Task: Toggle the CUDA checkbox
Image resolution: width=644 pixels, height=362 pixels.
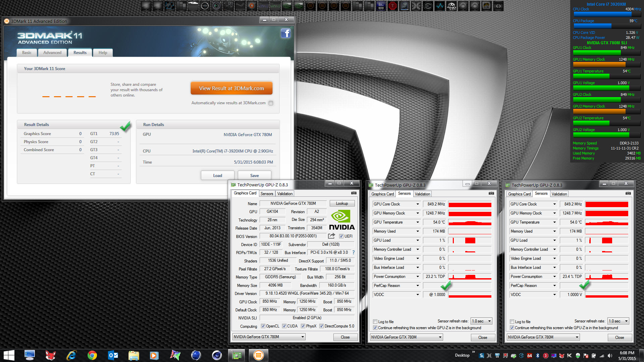Action: (x=284, y=326)
